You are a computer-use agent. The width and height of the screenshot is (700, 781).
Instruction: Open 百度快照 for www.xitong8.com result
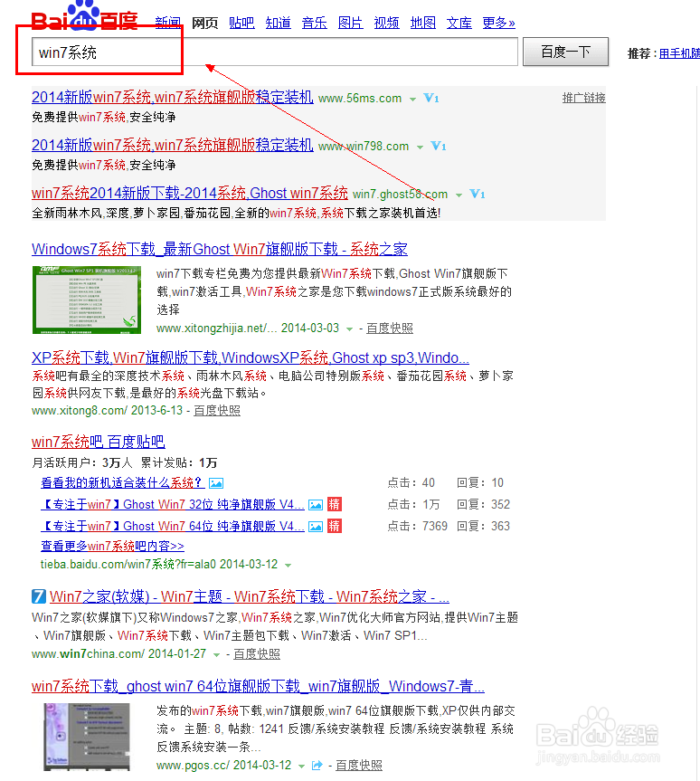click(x=217, y=411)
